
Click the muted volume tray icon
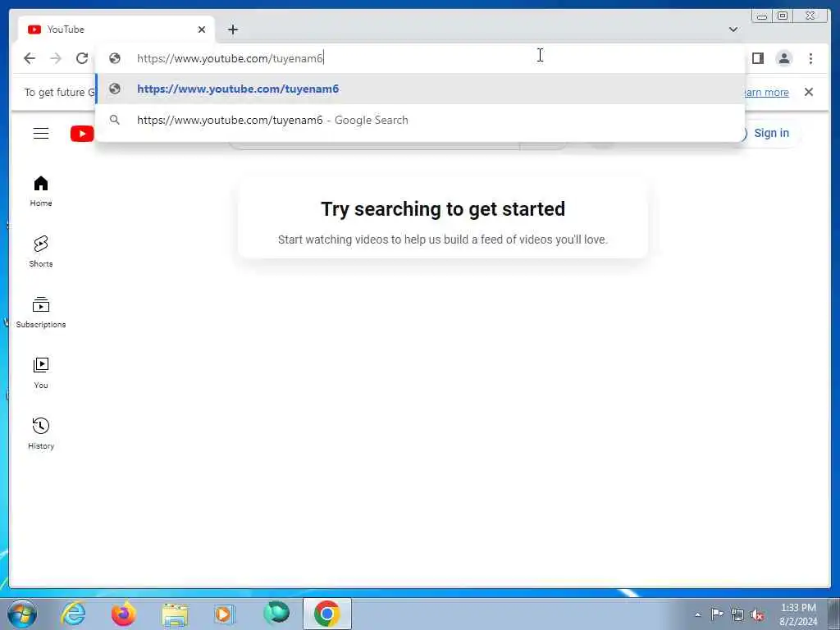pyautogui.click(x=757, y=614)
